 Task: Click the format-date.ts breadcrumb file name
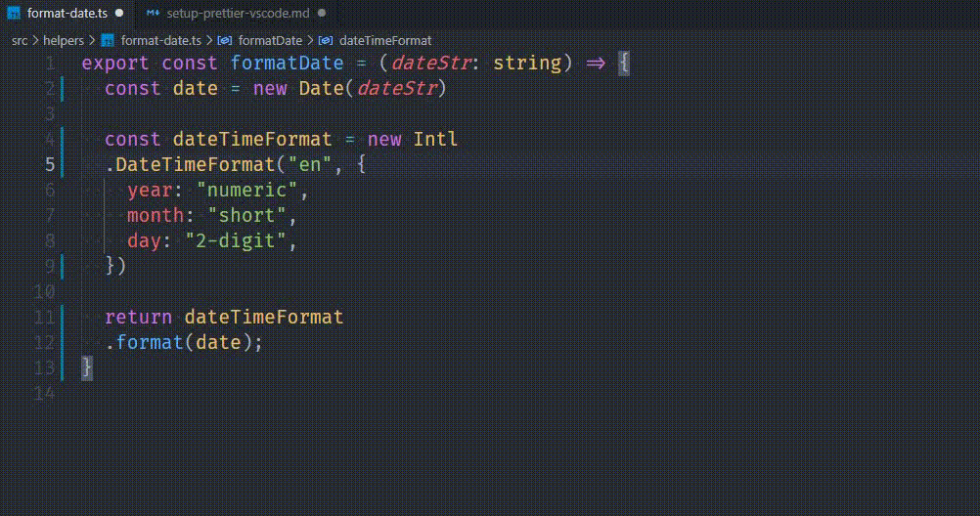point(160,41)
